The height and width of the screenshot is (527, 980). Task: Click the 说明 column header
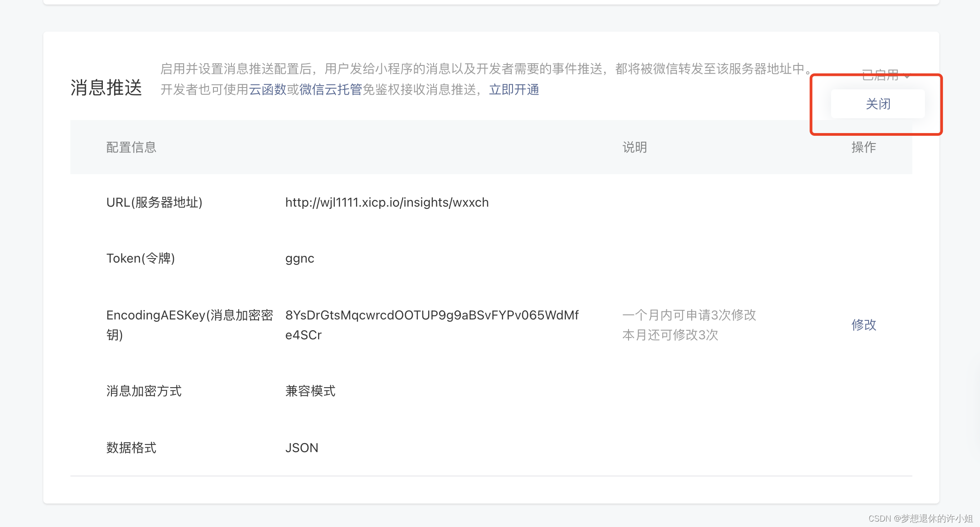[634, 148]
